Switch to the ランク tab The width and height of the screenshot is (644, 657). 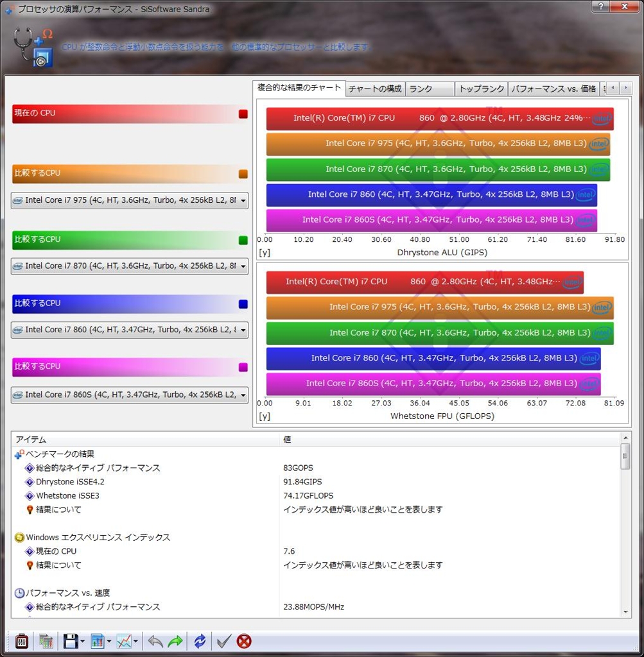[430, 89]
